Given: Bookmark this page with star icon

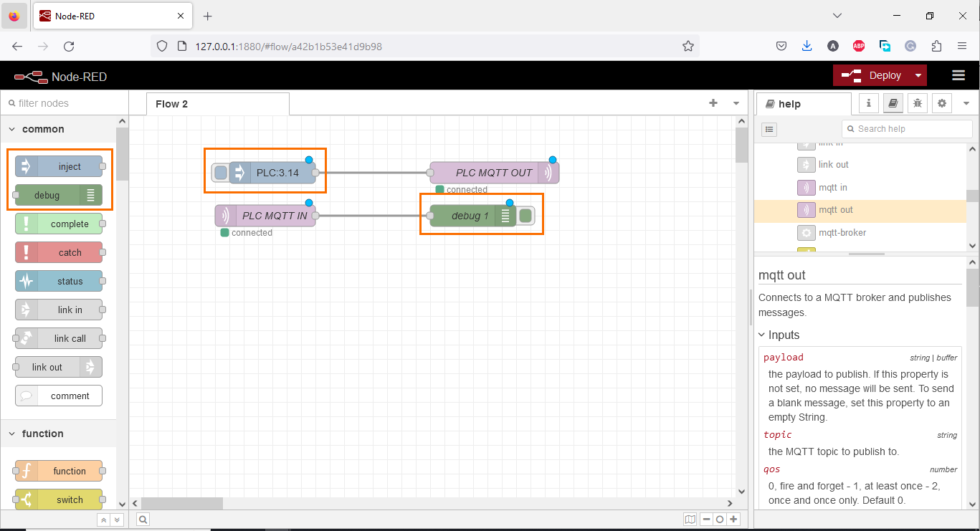Looking at the screenshot, I should pos(688,46).
